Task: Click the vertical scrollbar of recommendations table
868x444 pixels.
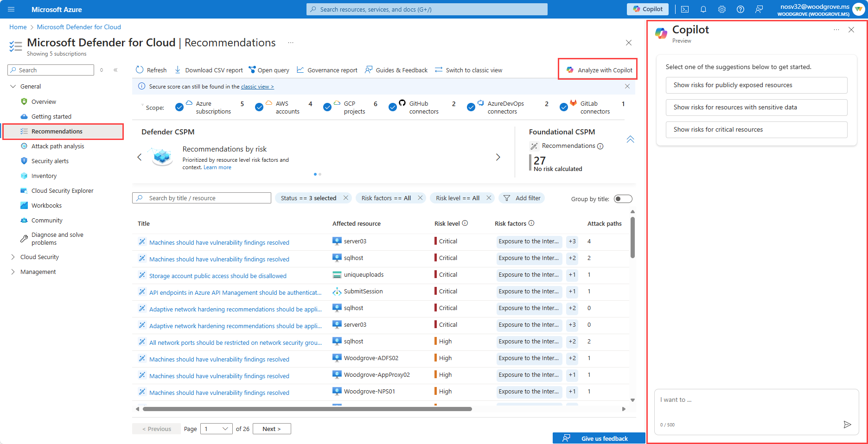Action: point(632,237)
